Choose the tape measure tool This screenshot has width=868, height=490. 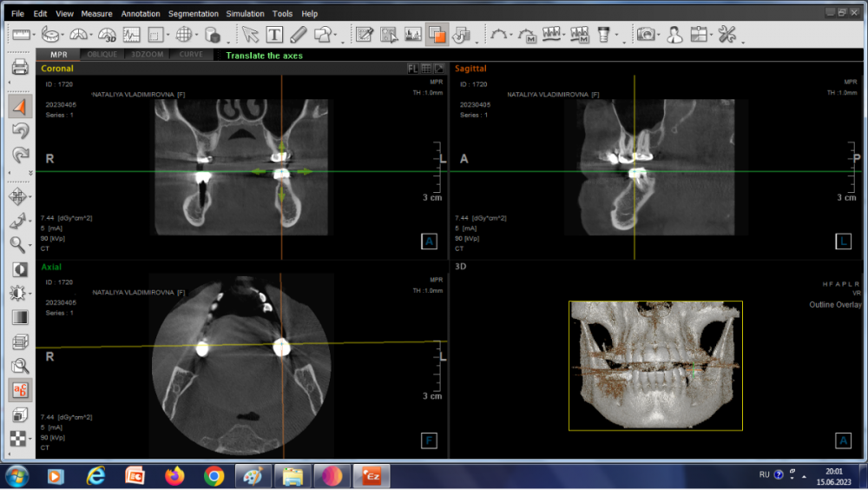coord(51,35)
